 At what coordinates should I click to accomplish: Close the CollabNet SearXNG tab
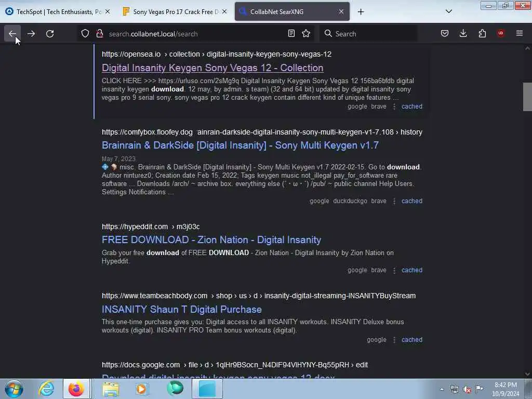[341, 11]
